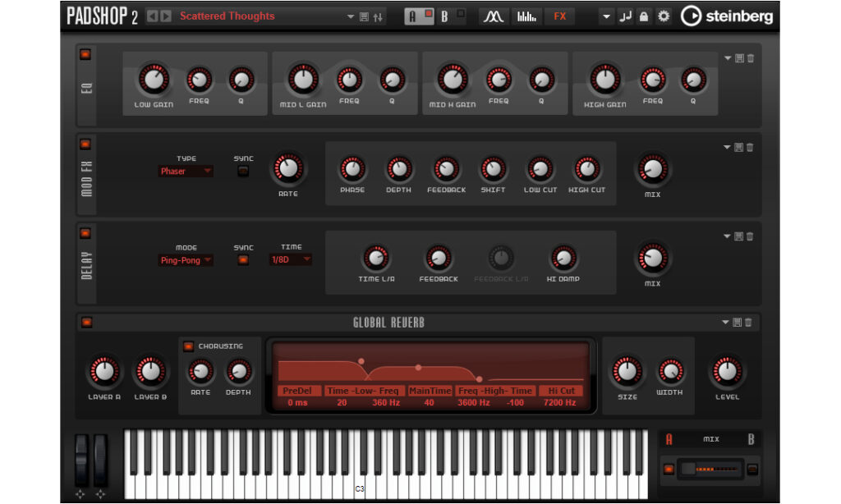841x504 pixels.
Task: Toggle the Delay section power button
Action: (85, 233)
